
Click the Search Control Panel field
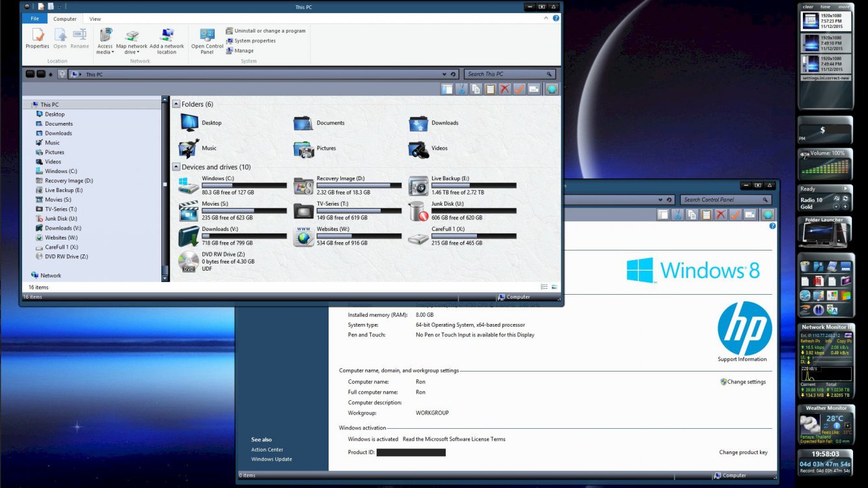click(726, 200)
